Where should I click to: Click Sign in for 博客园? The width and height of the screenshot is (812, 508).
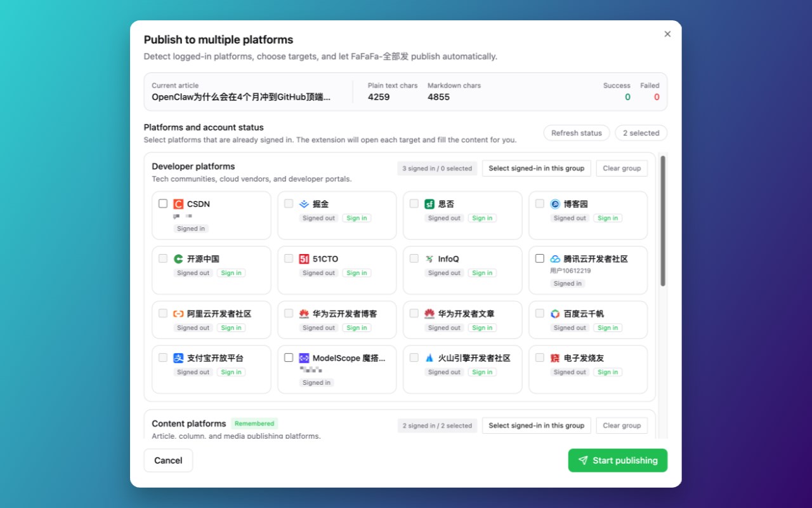click(x=608, y=218)
